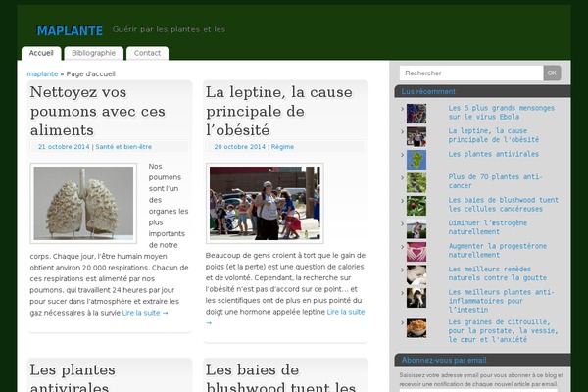
Task: Open thumbnail for plantes anti-inflammatoires entry
Action: 416,298
